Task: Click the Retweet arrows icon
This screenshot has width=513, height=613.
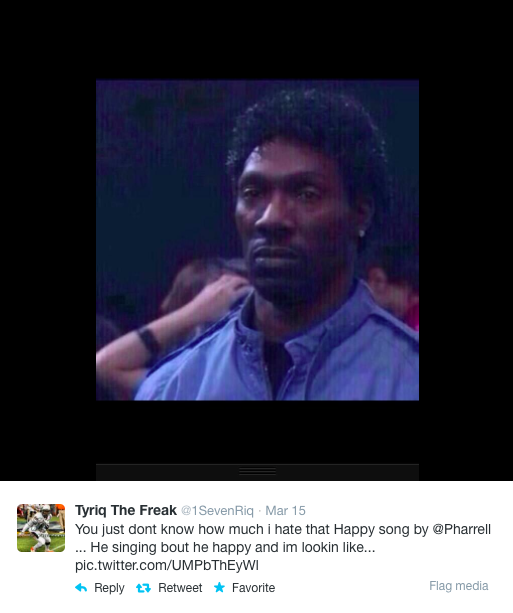Action: (x=143, y=588)
